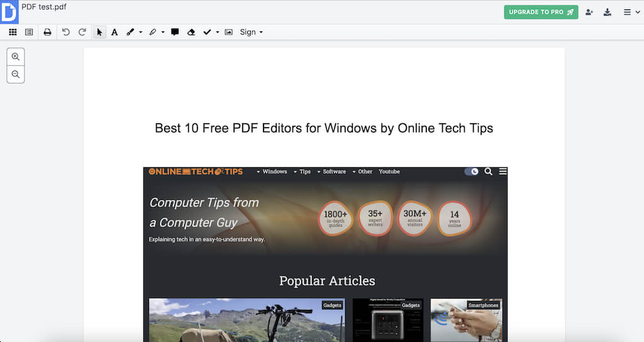
Task: Click the DocHub logo icon
Action: coord(9,11)
